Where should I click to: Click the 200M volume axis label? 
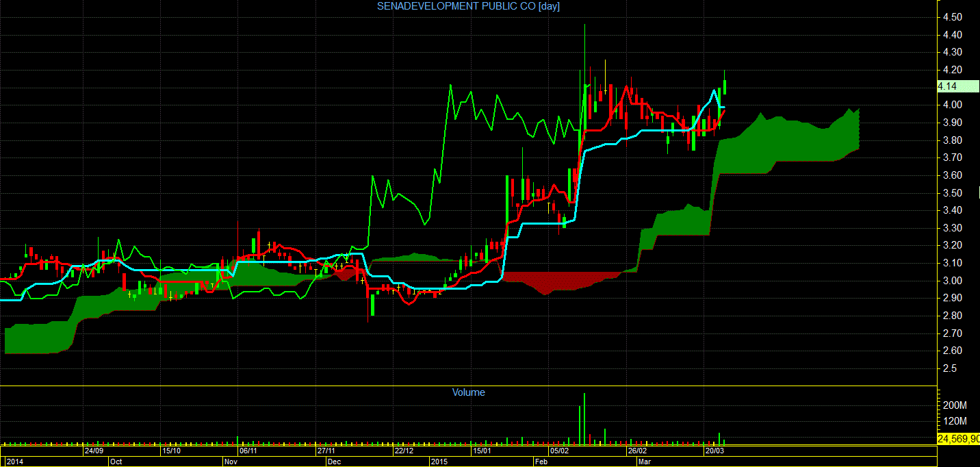[x=954, y=405]
